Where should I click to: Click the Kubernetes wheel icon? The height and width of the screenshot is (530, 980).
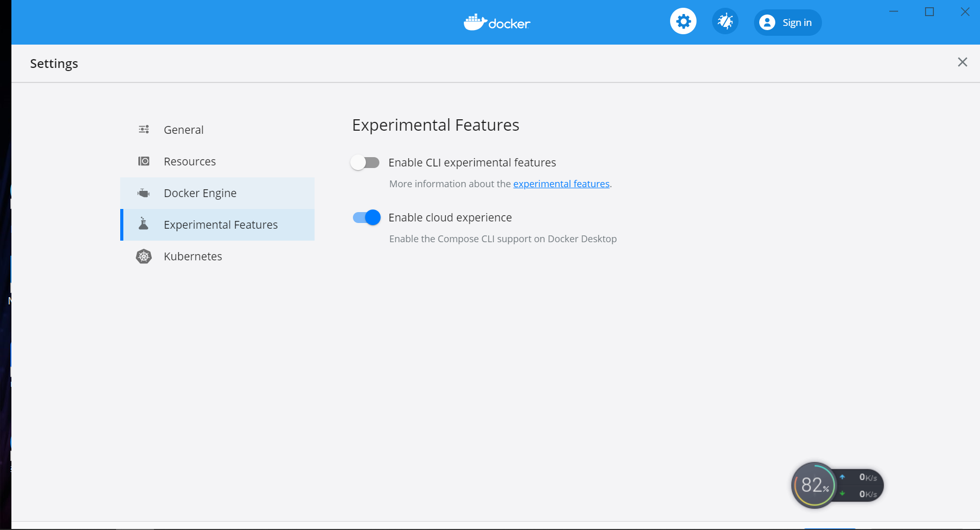[144, 256]
